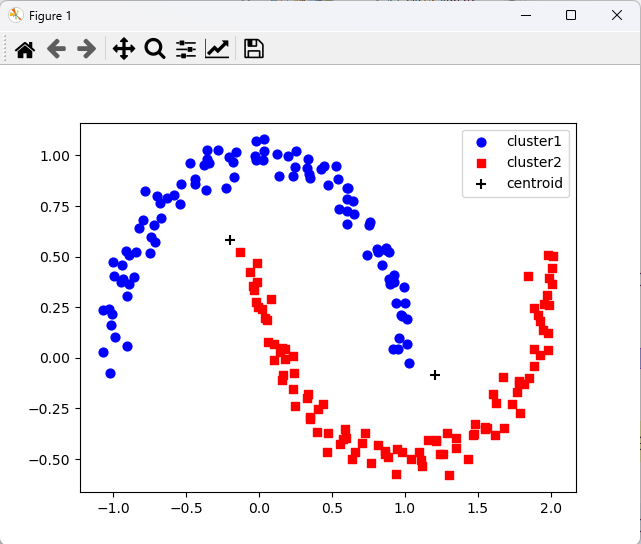The width and height of the screenshot is (641, 544).
Task: Maximize the Figure 1 window
Action: coord(571,16)
